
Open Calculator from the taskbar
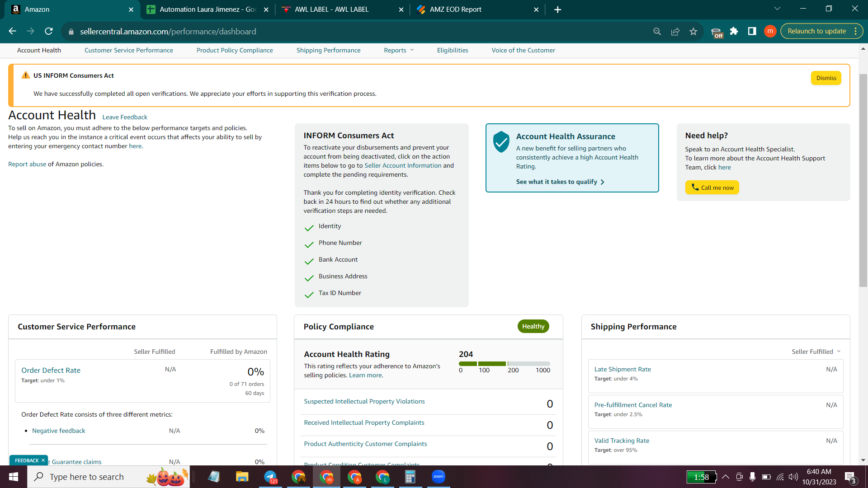410,477
